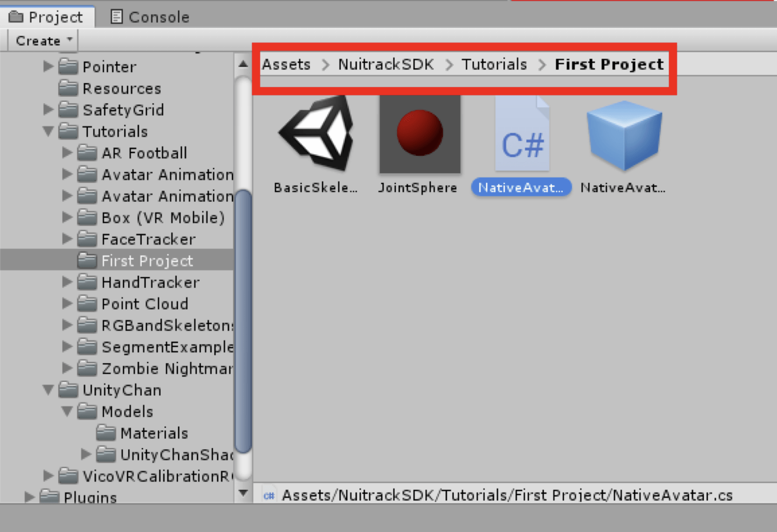Click the Resources folder icon
Viewport: 777px width, 532px height.
[x=68, y=88]
